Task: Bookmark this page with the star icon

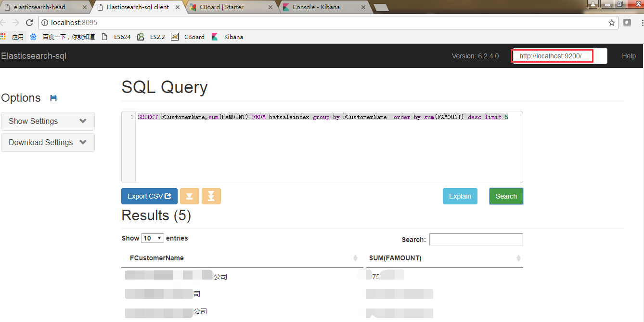Action: (612, 23)
